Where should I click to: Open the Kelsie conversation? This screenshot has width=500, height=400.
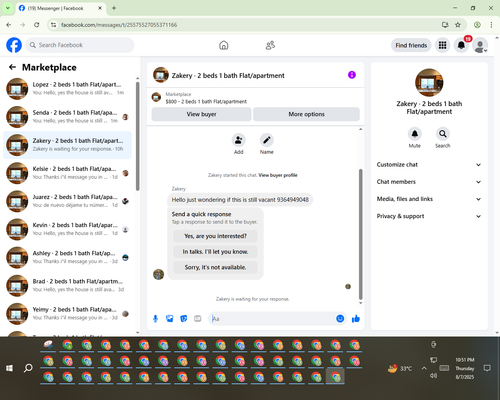pos(68,173)
